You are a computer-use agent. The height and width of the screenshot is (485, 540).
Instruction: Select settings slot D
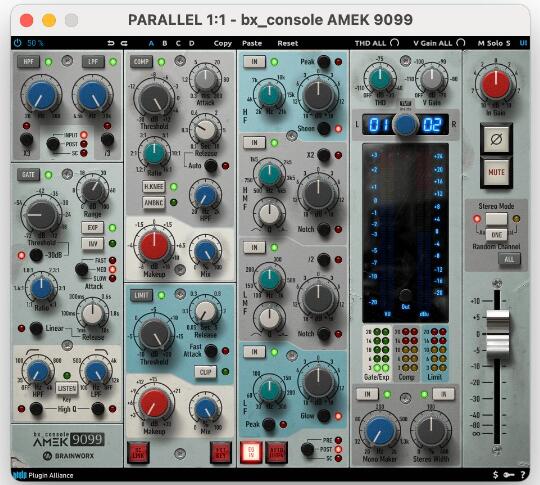pyautogui.click(x=191, y=43)
